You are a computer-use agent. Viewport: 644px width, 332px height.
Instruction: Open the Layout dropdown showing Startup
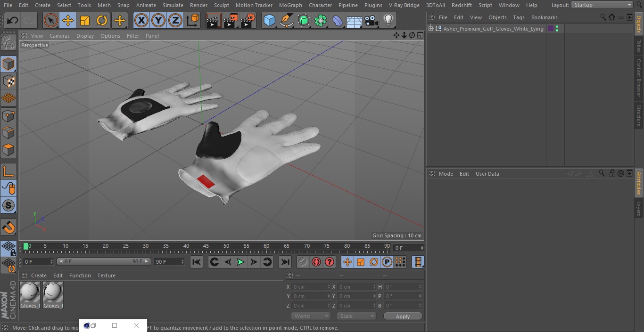602,5
